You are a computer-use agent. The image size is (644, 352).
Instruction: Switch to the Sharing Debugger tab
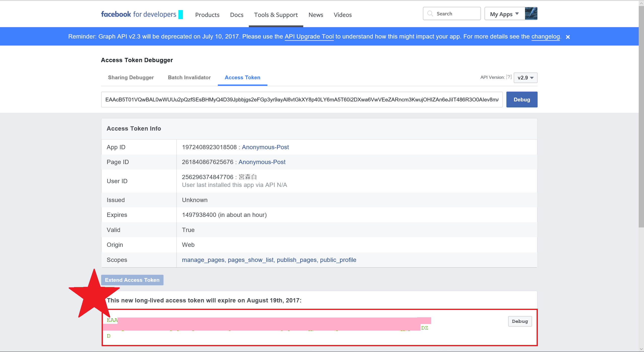click(x=131, y=77)
